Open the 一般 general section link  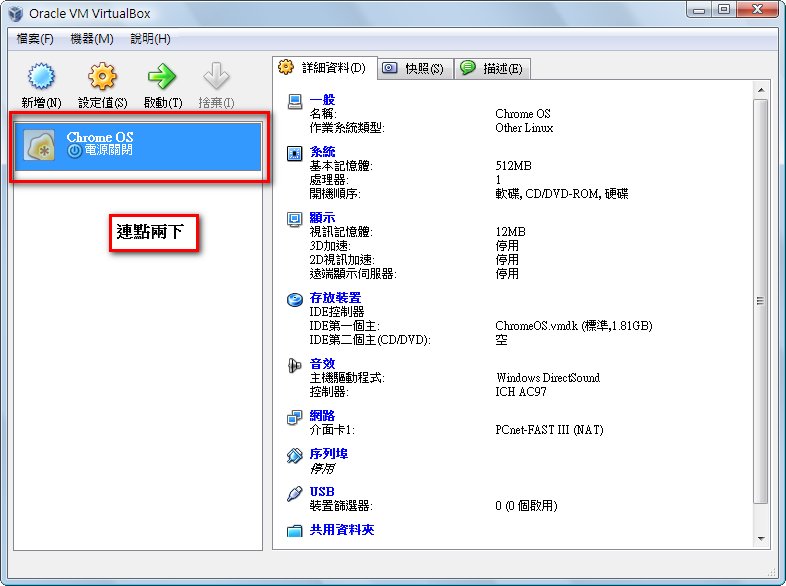tap(322, 99)
